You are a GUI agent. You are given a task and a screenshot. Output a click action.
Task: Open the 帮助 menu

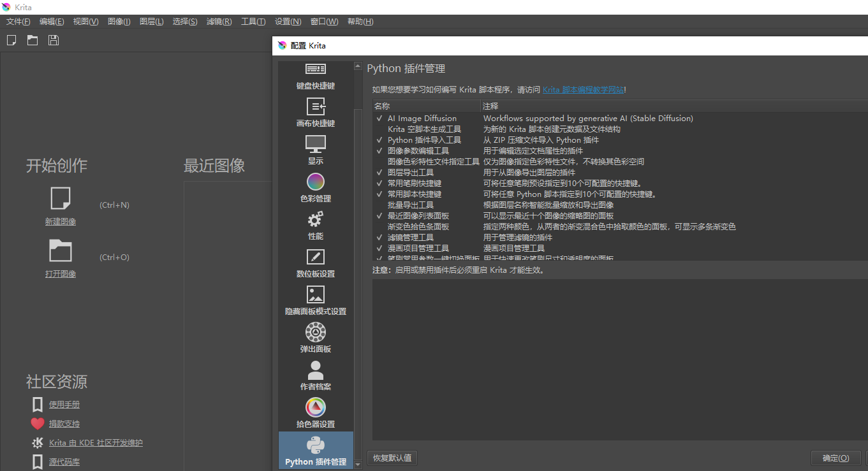point(360,22)
